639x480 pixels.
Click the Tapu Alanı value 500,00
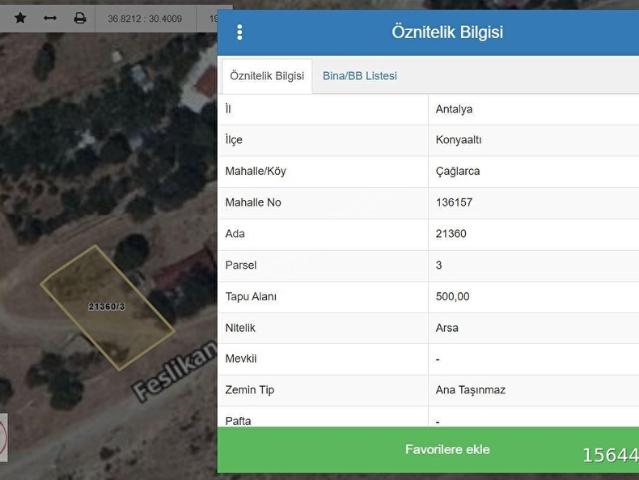452,297
